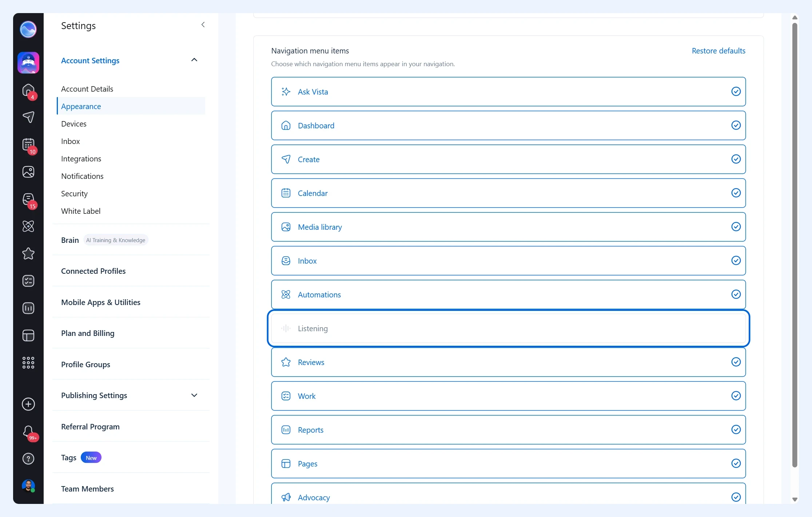Open the help question mark icon
812x517 pixels.
(x=28, y=458)
